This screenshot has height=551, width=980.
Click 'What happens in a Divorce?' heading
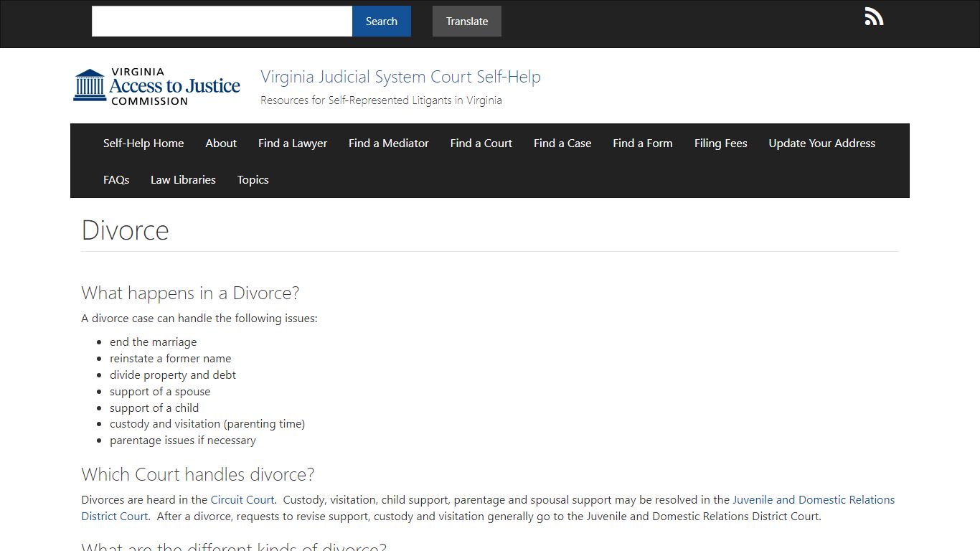coord(190,293)
